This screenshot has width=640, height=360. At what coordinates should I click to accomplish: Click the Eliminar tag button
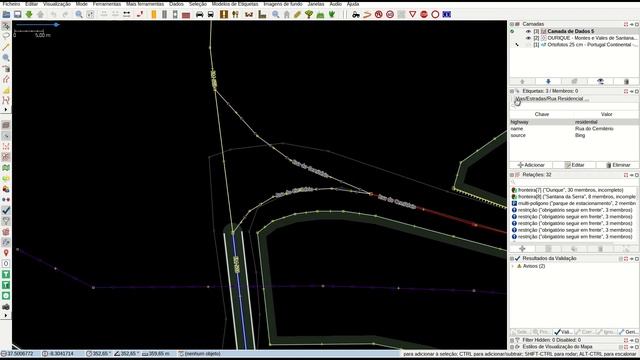pyautogui.click(x=618, y=165)
